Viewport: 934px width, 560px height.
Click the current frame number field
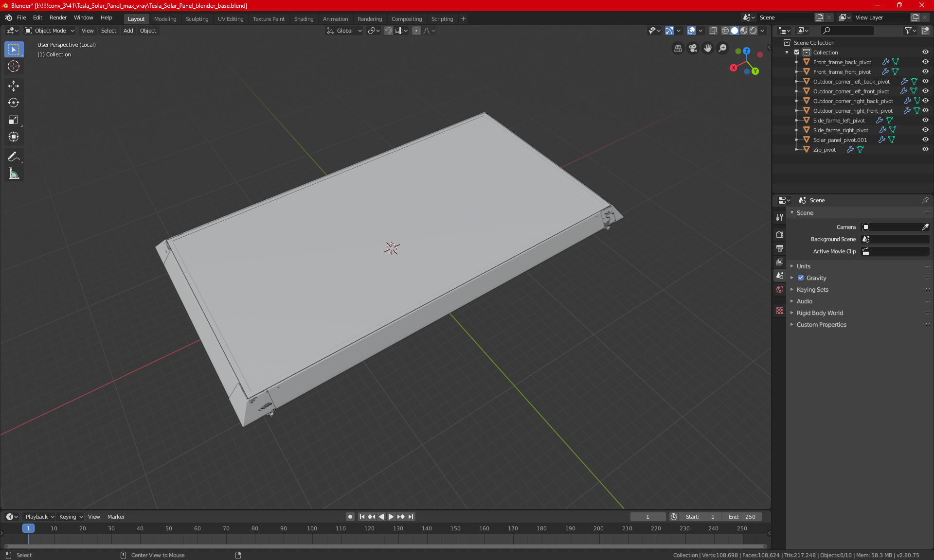[648, 517]
